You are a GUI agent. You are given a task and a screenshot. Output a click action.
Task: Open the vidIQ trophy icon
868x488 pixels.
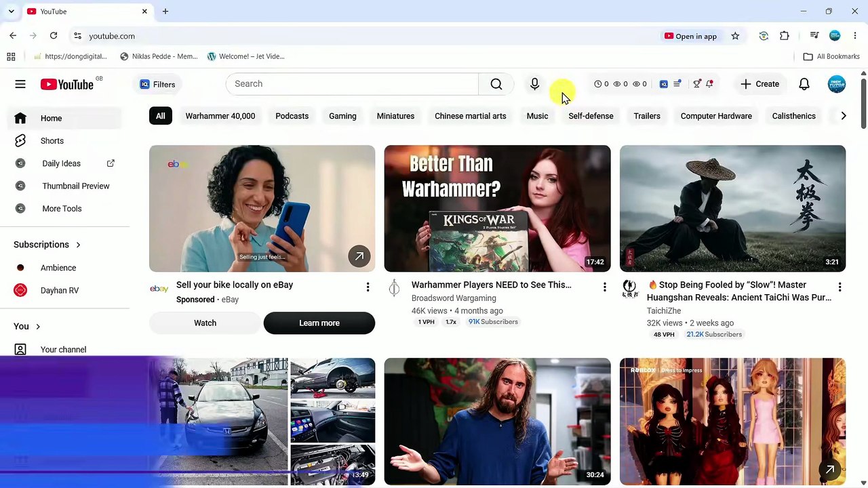point(696,84)
